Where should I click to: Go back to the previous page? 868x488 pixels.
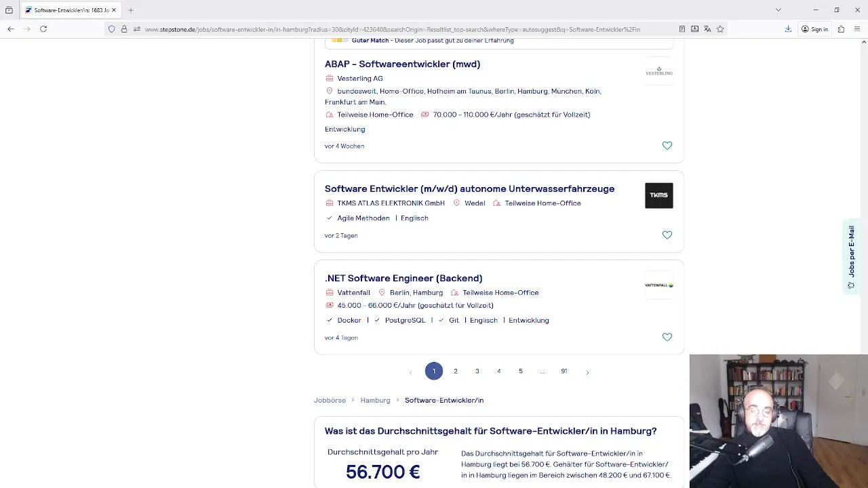click(11, 29)
